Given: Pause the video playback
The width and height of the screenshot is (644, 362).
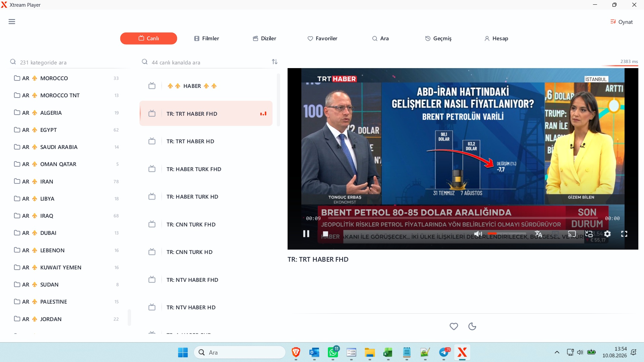Looking at the screenshot, I should [x=306, y=234].
